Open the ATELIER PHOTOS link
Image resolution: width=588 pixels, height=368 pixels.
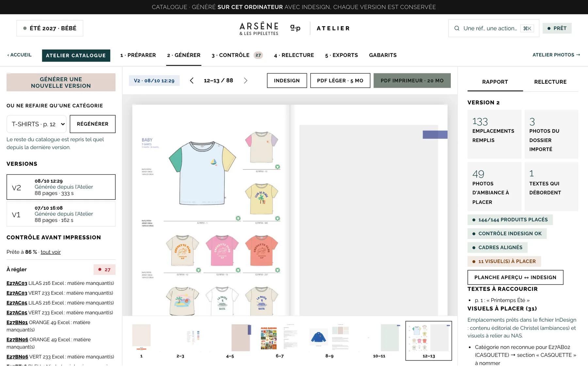point(556,55)
